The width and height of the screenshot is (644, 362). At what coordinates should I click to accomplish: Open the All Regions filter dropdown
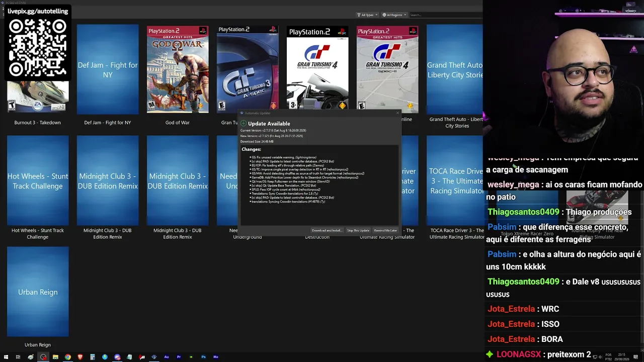click(x=394, y=15)
